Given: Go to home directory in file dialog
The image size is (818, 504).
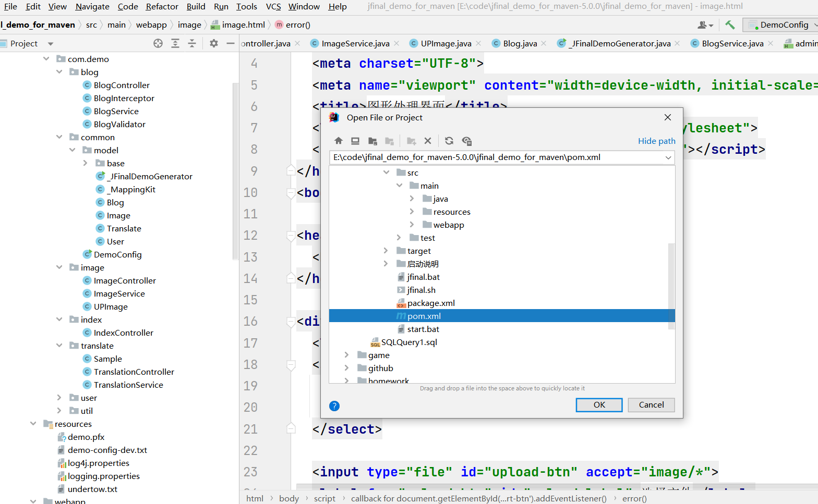Looking at the screenshot, I should pyautogui.click(x=339, y=141).
